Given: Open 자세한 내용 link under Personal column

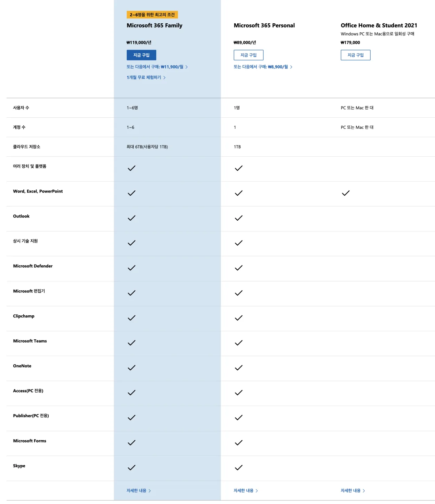Looking at the screenshot, I should coord(246,491).
